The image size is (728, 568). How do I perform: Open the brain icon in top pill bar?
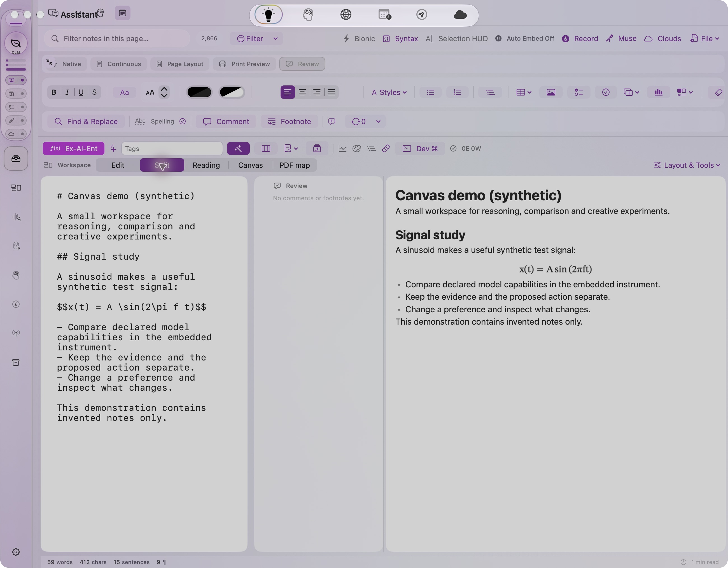(x=308, y=15)
